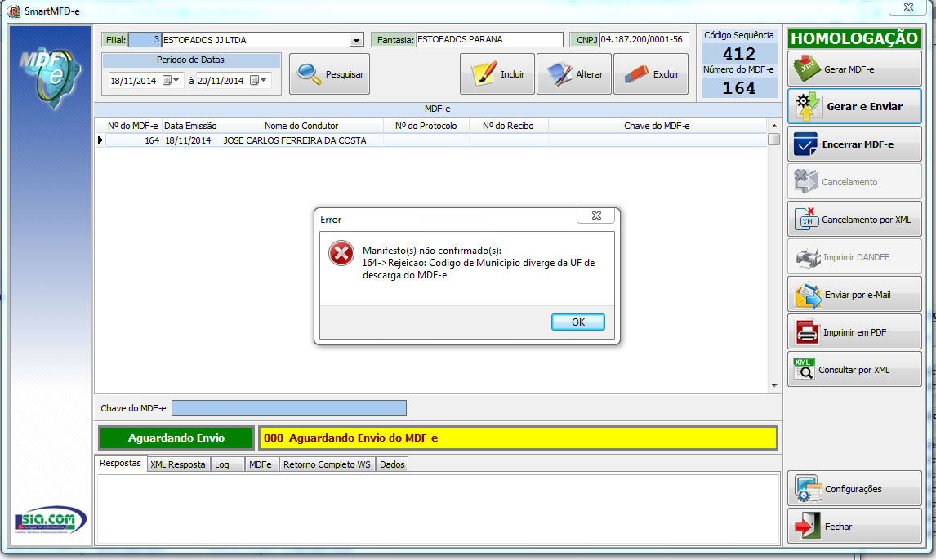Click the sia.com logo
This screenshot has width=936, height=560.
click(50, 522)
